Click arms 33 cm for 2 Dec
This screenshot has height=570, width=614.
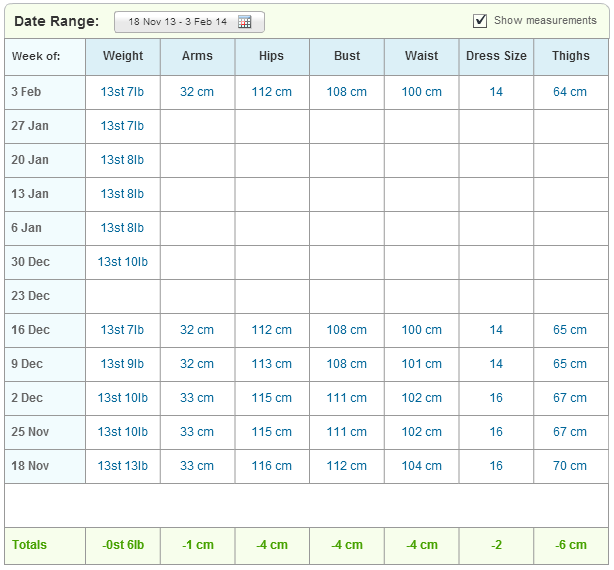tap(197, 398)
